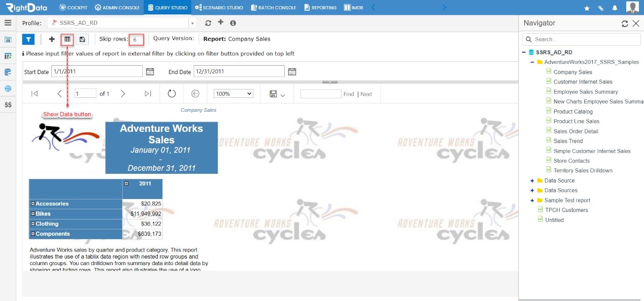
Task: Go to the report's next page arrow
Action: point(123,94)
